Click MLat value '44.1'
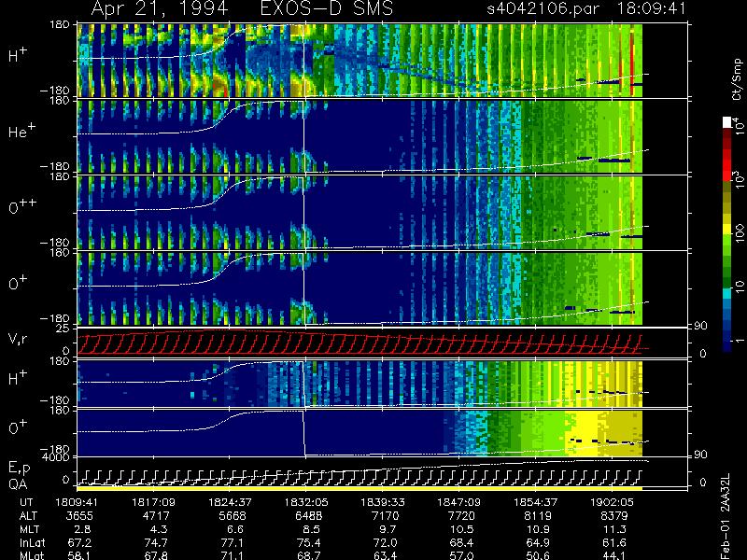Screen dimensions: 747x560 614,555
